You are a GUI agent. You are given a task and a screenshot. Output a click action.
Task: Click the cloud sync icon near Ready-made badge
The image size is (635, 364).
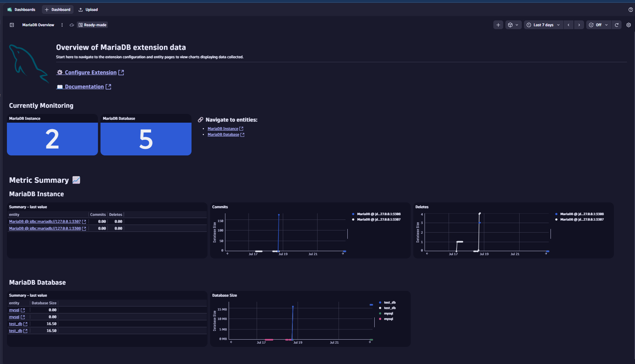72,25
